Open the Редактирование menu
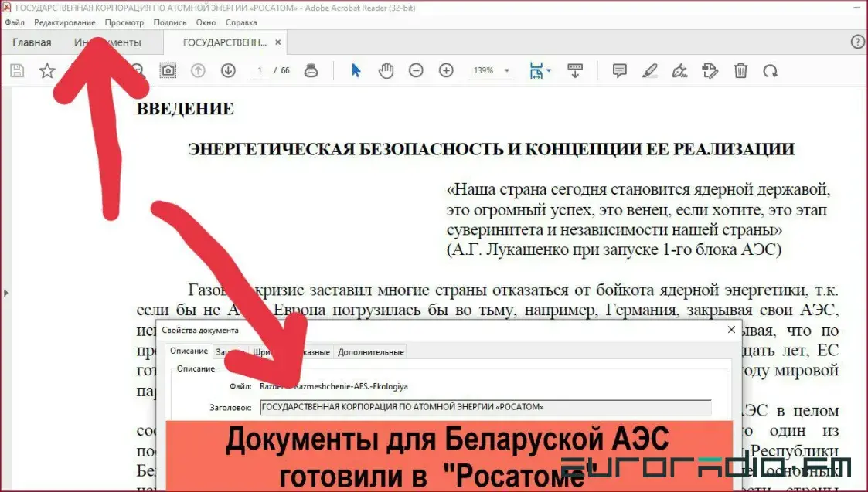Image resolution: width=868 pixels, height=492 pixels. tap(65, 23)
